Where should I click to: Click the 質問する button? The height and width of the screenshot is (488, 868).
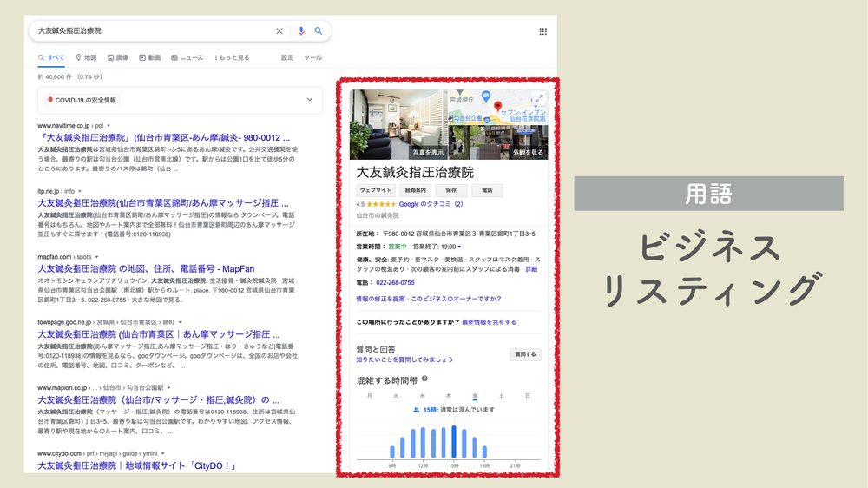tap(525, 354)
